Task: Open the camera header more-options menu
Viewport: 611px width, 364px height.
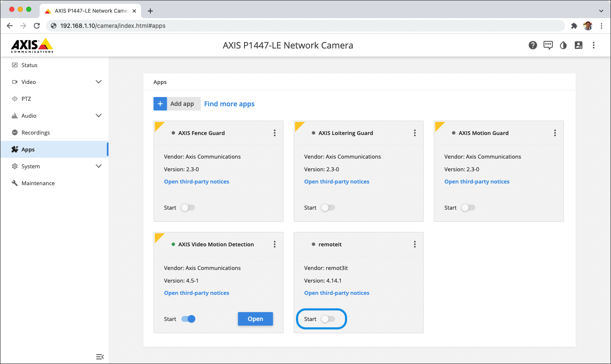Action: [x=594, y=45]
